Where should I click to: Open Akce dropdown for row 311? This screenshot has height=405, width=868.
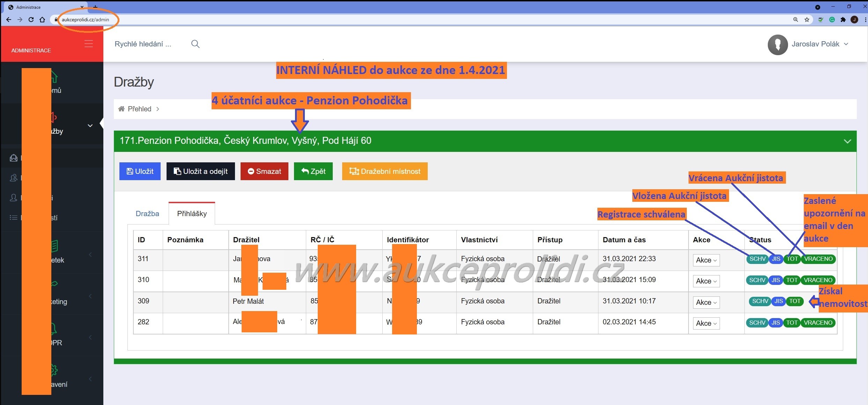[x=706, y=260]
